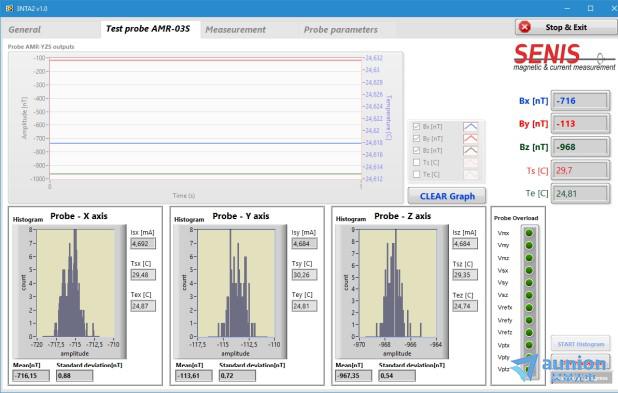Click the Vsy overload LED indicator
This screenshot has height=393, width=618.
[x=529, y=283]
